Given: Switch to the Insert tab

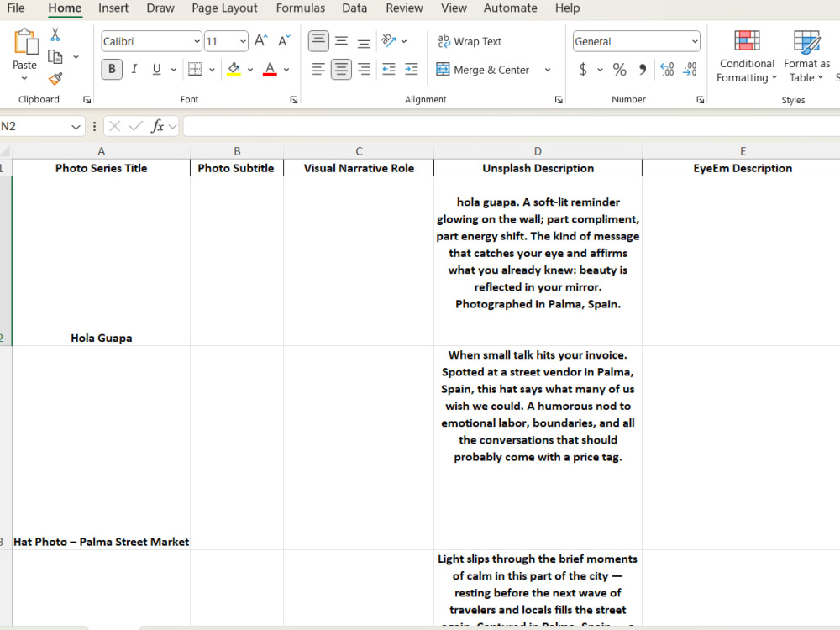Looking at the screenshot, I should pyautogui.click(x=113, y=8).
